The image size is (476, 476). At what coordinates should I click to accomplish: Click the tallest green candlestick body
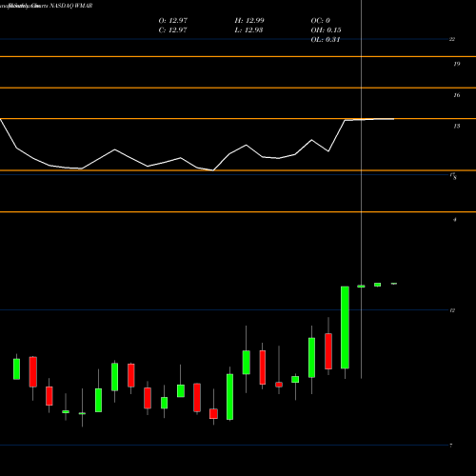tap(345, 327)
